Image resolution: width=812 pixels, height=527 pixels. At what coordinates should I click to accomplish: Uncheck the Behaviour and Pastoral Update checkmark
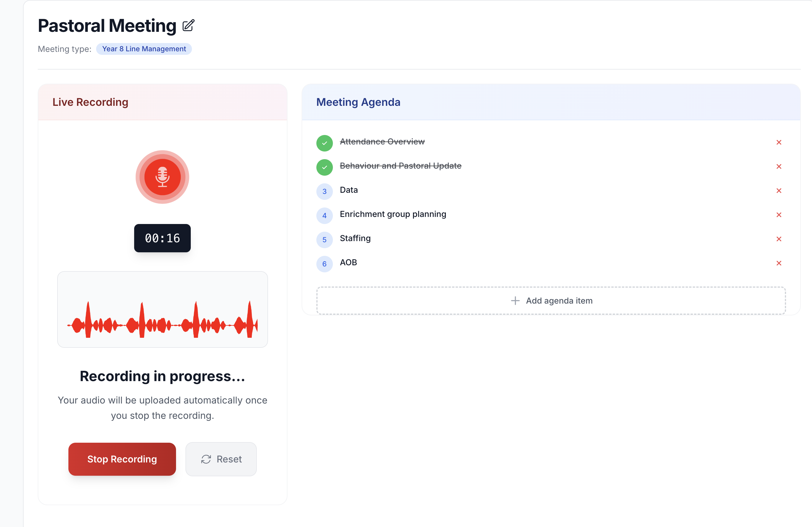324,167
